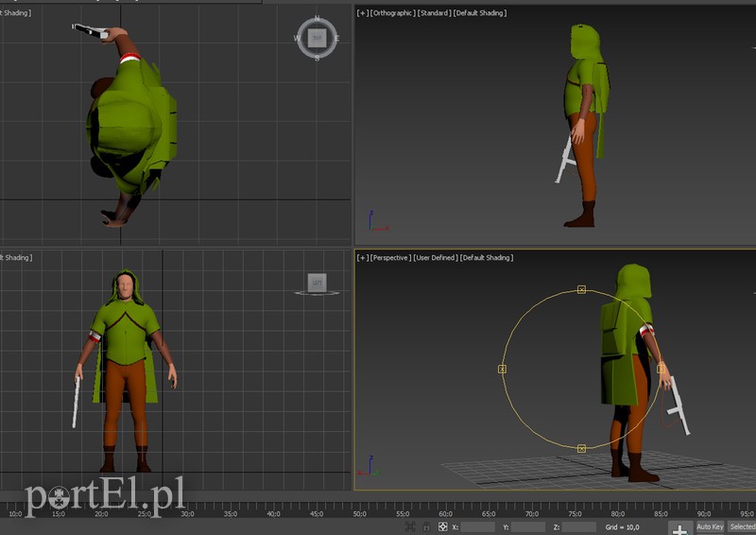Click the ViewCube in the top viewport
The height and width of the screenshot is (535, 756).
coord(317,38)
